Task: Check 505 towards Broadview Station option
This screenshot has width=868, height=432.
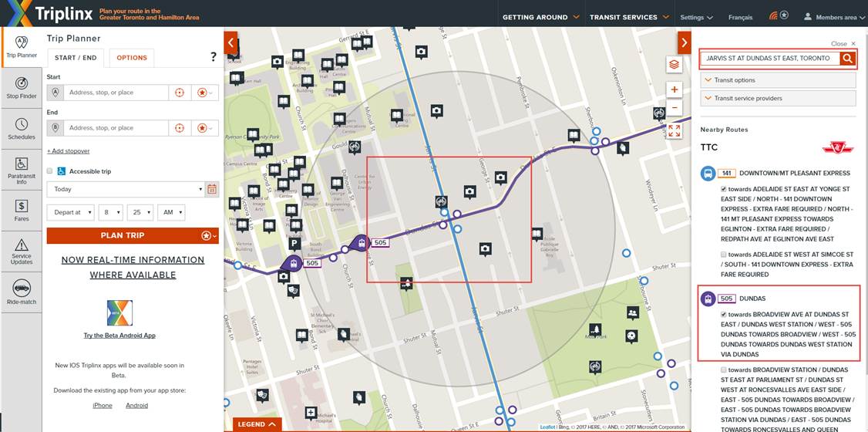Action: click(x=724, y=370)
